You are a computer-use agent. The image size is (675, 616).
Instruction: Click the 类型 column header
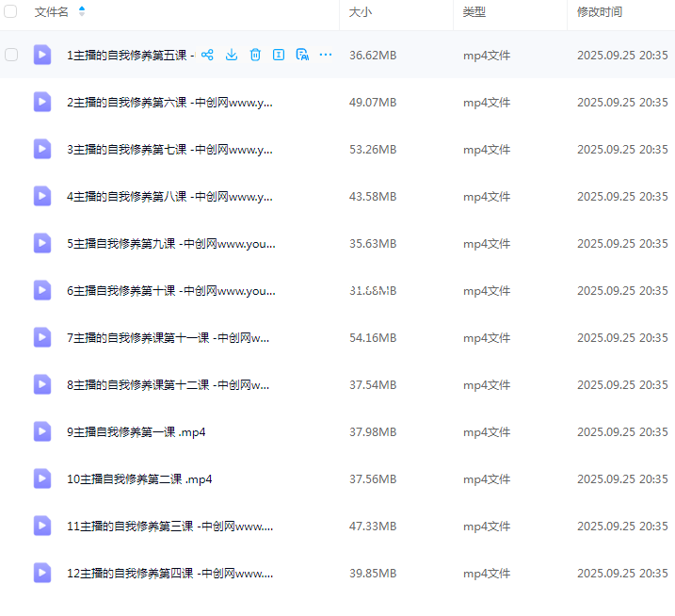[474, 12]
